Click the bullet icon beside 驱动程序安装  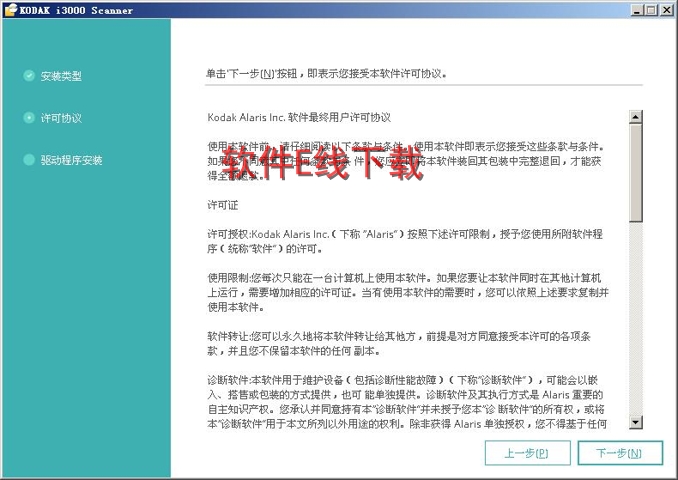pyautogui.click(x=29, y=160)
